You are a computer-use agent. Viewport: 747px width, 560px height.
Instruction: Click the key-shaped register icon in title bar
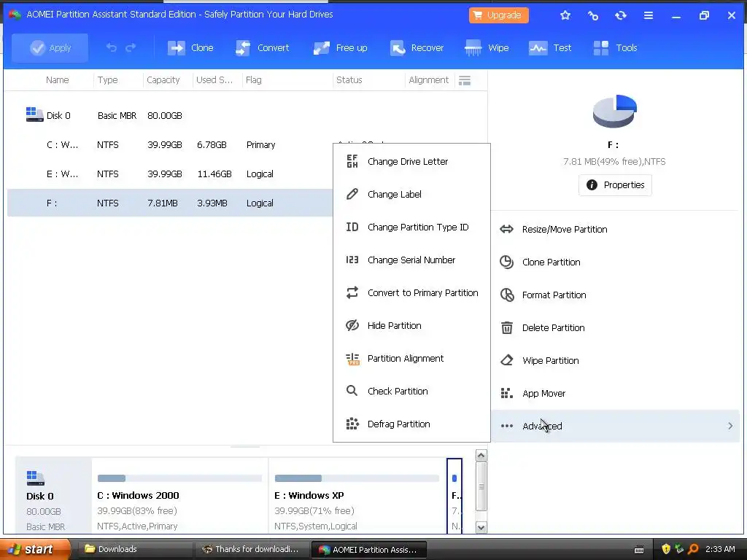[592, 15]
